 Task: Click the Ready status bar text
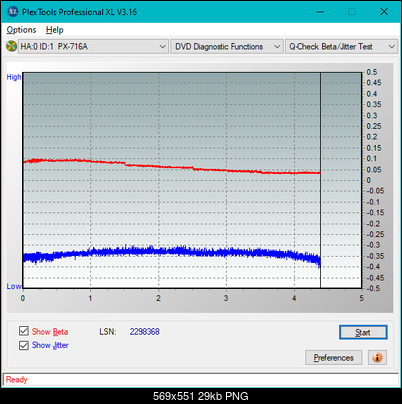16,379
